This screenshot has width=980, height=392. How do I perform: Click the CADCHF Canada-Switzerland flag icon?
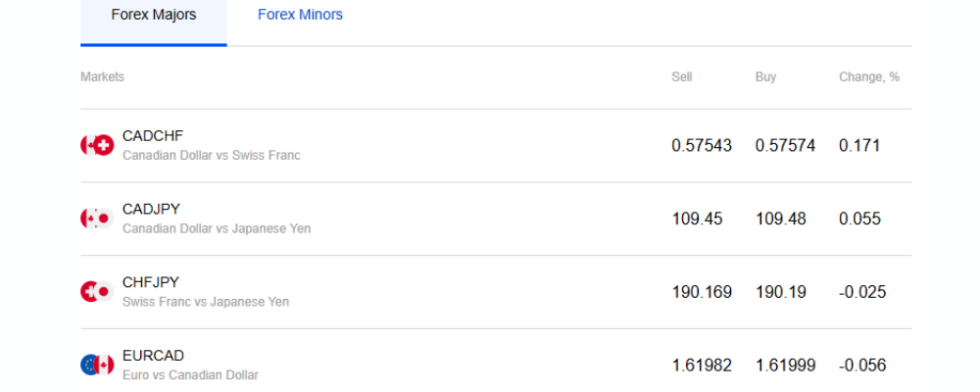tap(97, 146)
